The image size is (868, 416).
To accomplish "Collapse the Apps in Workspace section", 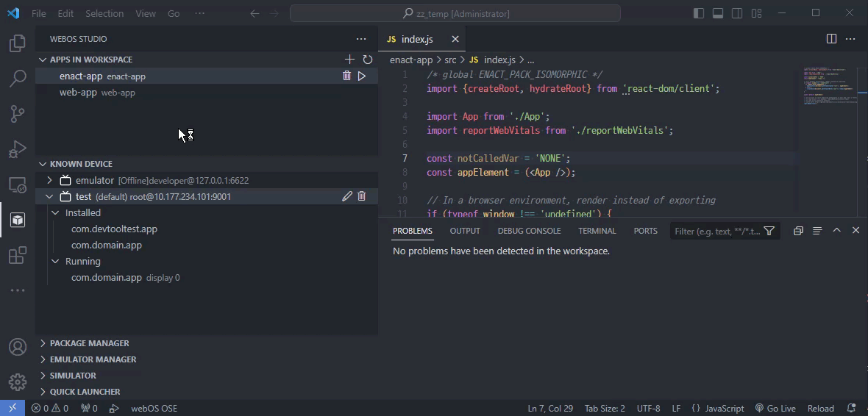I will click(x=43, y=60).
